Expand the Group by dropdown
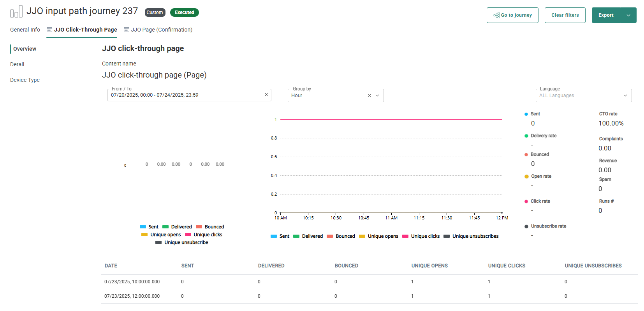Image resolution: width=644 pixels, height=311 pixels. click(377, 95)
